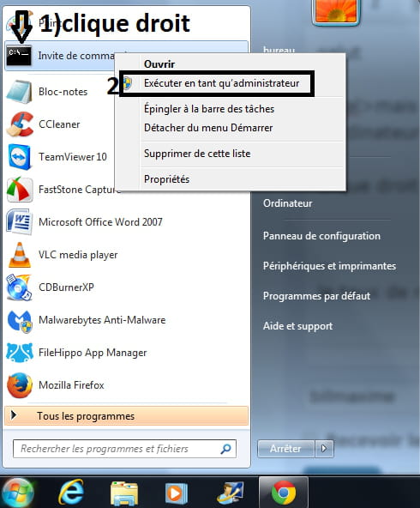This screenshot has height=508, width=420.
Task: Launch the CDBurnerXP disc icon
Action: pyautogui.click(x=19, y=287)
